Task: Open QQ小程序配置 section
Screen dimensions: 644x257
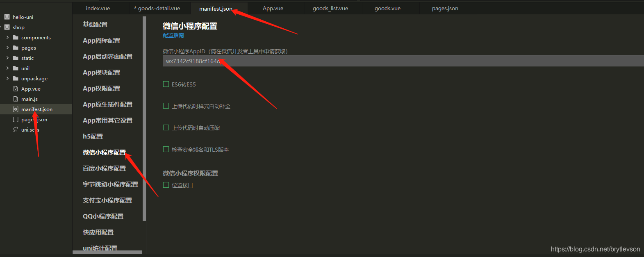Action: pos(103,216)
